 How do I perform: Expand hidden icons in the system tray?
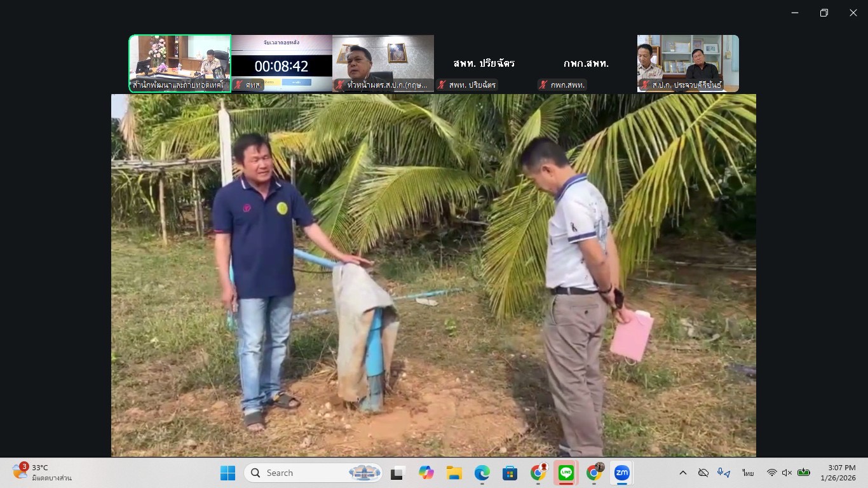(682, 473)
